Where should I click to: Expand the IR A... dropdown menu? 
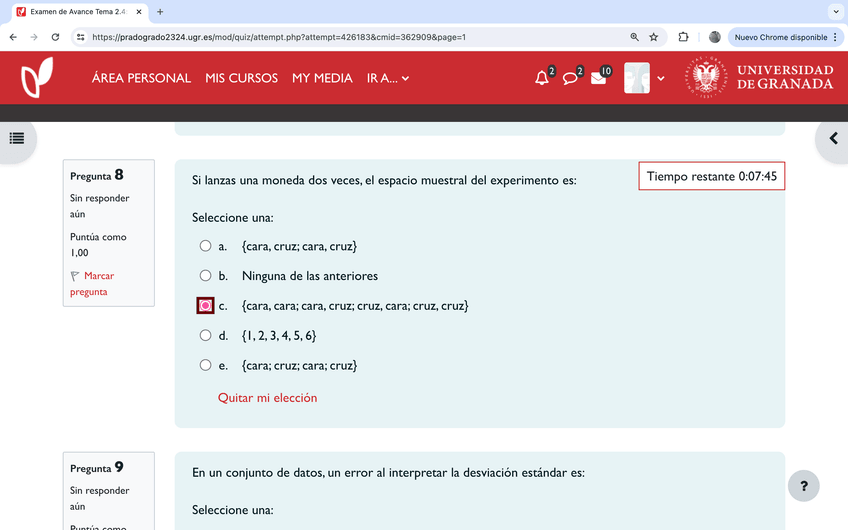388,78
